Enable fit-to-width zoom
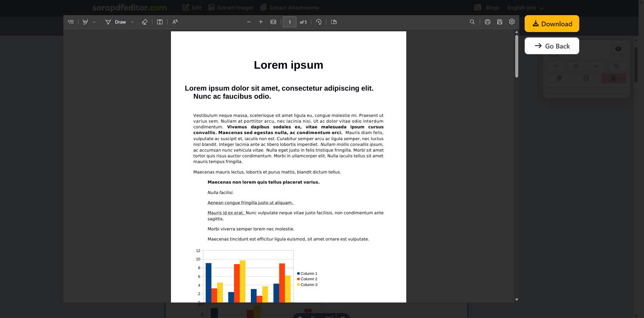Image resolution: width=644 pixels, height=318 pixels. point(273,22)
